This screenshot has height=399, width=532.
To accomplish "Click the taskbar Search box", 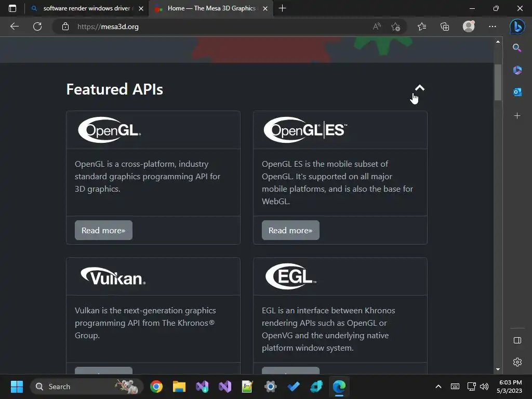I will point(87,387).
